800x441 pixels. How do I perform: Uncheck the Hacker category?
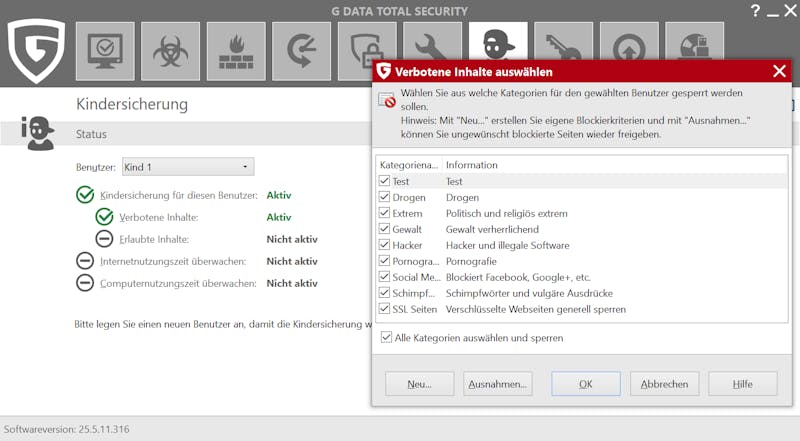385,245
